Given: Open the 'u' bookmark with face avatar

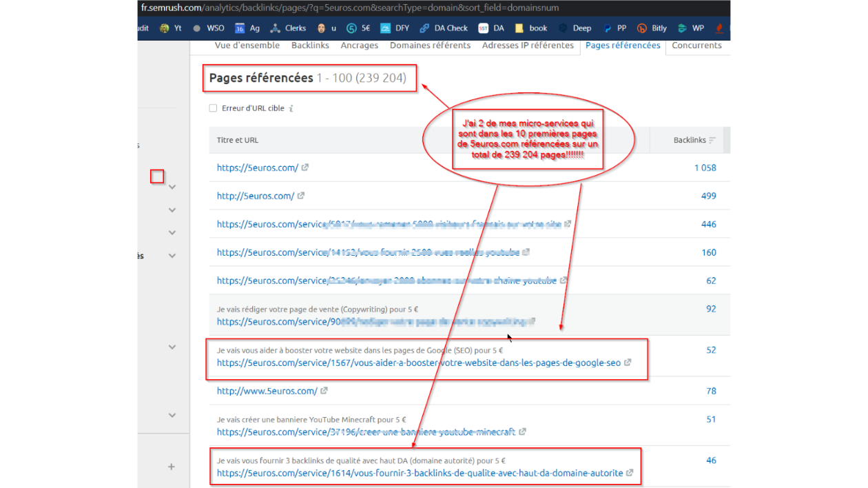Looking at the screenshot, I should 327,28.
